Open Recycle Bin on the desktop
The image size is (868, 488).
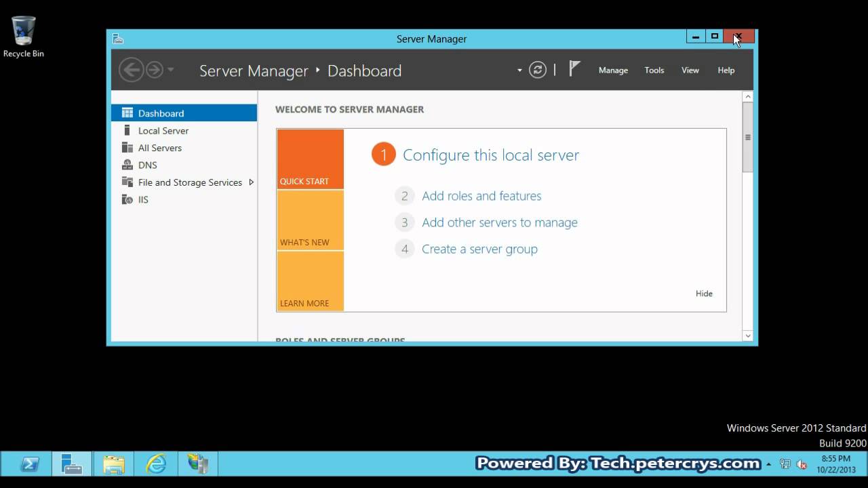point(24,37)
